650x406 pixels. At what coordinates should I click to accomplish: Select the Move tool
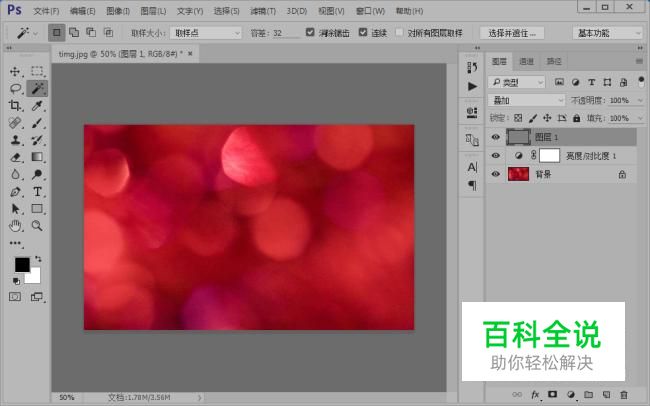click(x=15, y=71)
